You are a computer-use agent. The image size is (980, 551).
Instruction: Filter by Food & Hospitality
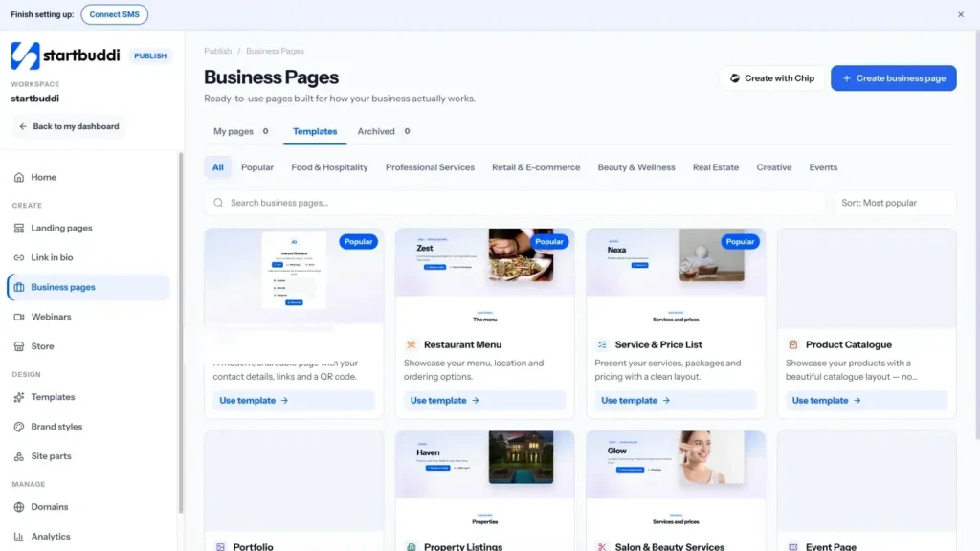(x=329, y=167)
